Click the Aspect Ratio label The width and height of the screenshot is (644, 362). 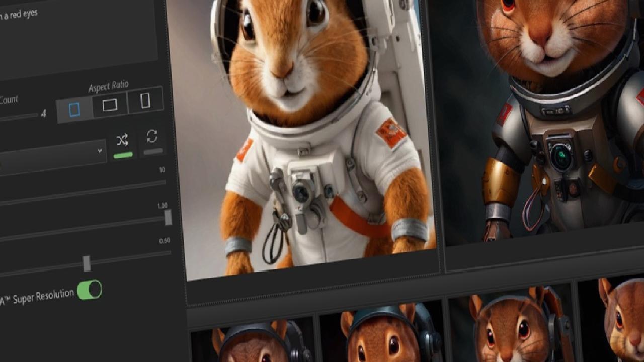click(108, 86)
